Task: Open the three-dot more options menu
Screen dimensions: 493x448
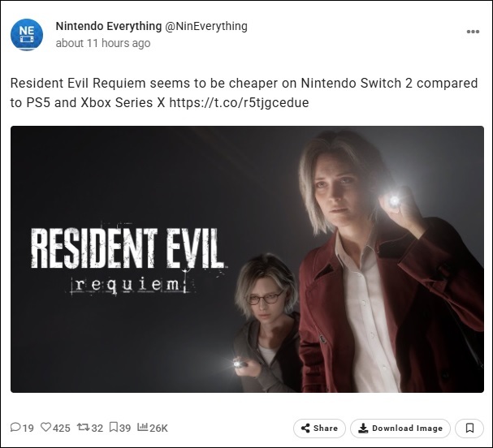Action: [x=473, y=32]
